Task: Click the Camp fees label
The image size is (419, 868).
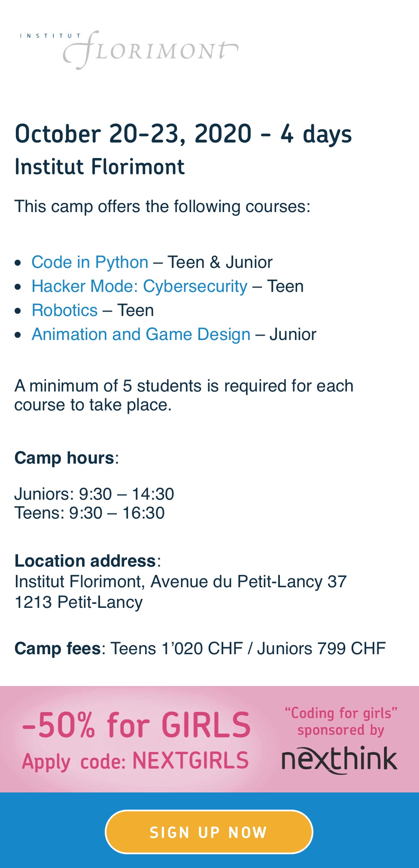Action: pyautogui.click(x=58, y=649)
